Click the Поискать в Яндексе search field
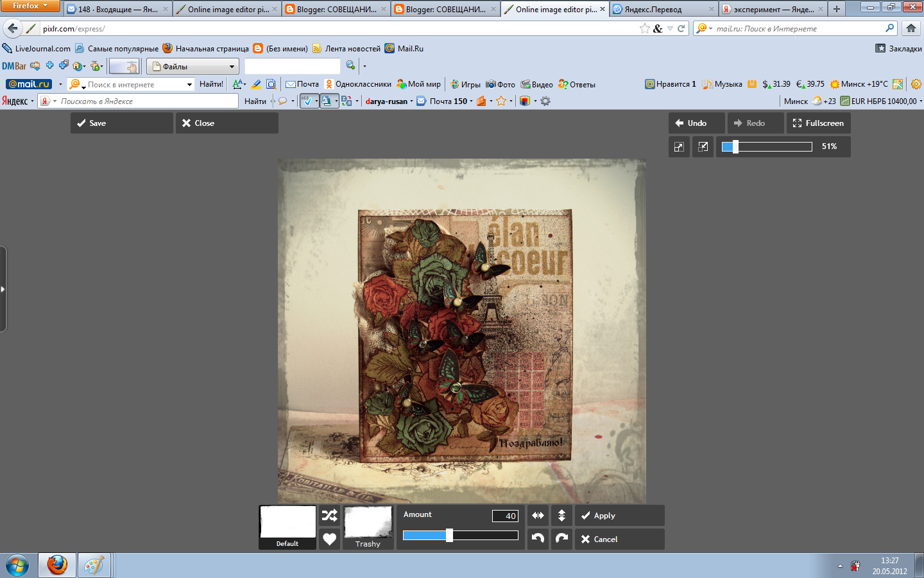Image resolution: width=924 pixels, height=578 pixels. point(148,101)
